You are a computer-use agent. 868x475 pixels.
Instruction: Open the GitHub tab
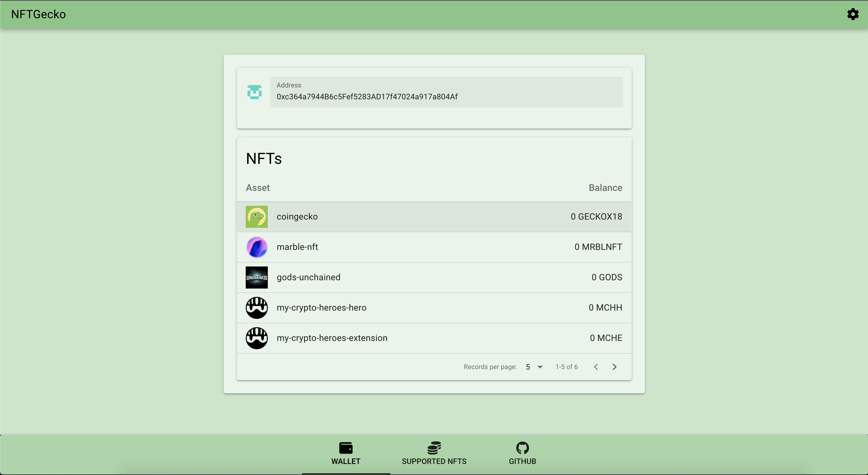[x=522, y=453]
